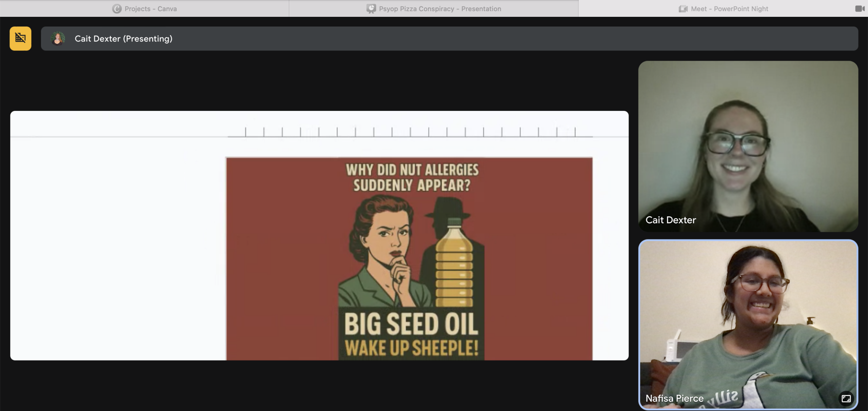The width and height of the screenshot is (868, 411).
Task: Click the presentation icon on Psyop Pizza tab
Action: 371,9
